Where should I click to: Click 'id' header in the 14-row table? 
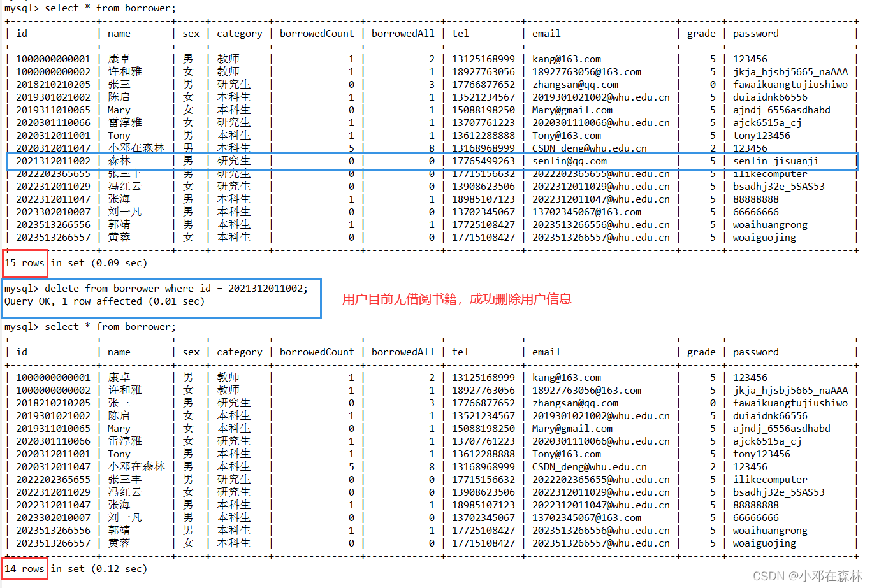point(22,352)
